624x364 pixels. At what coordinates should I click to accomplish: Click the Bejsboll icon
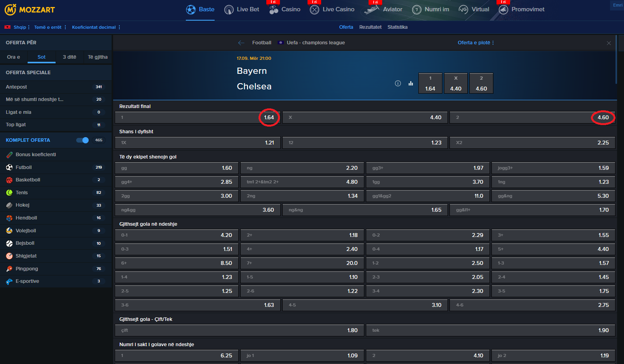pyautogui.click(x=9, y=243)
